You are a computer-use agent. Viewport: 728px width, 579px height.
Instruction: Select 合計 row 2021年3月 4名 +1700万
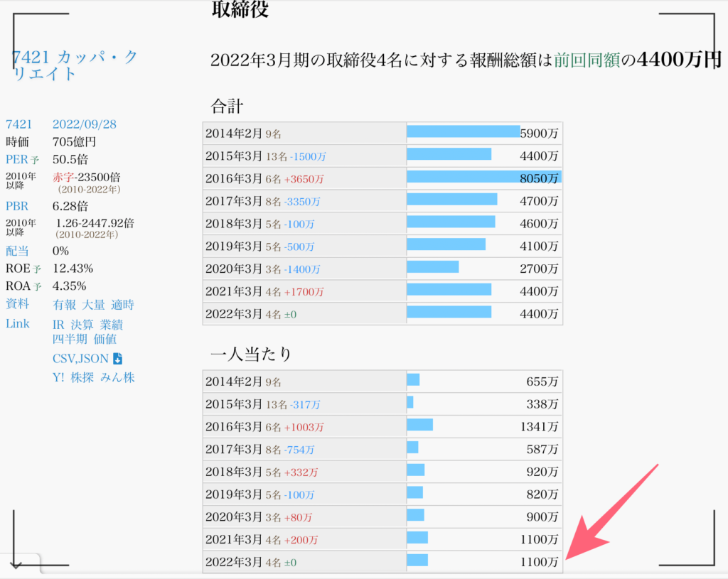pos(382,292)
